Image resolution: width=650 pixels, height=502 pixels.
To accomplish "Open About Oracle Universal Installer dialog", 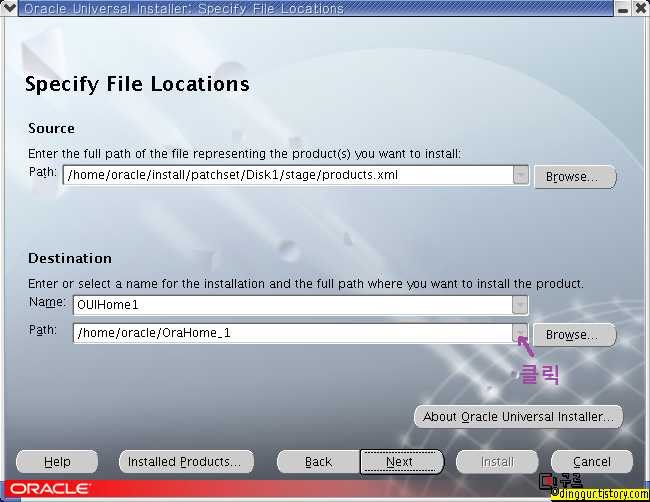I will tap(518, 417).
